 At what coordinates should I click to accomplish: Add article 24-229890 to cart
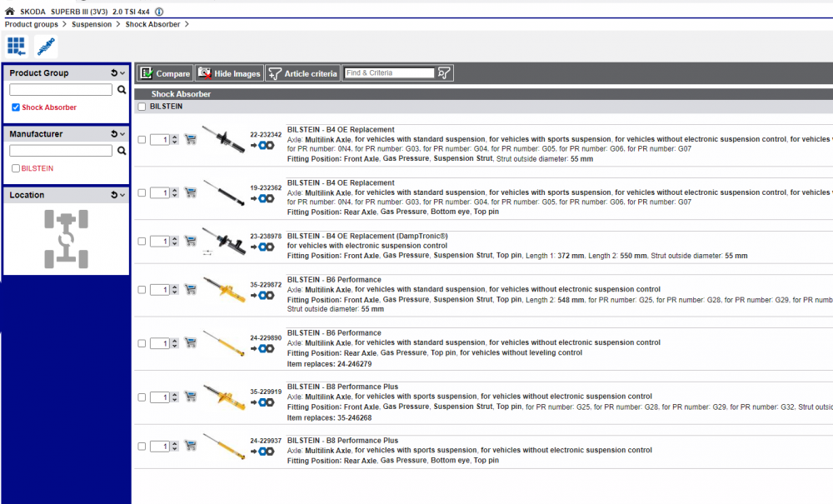190,343
